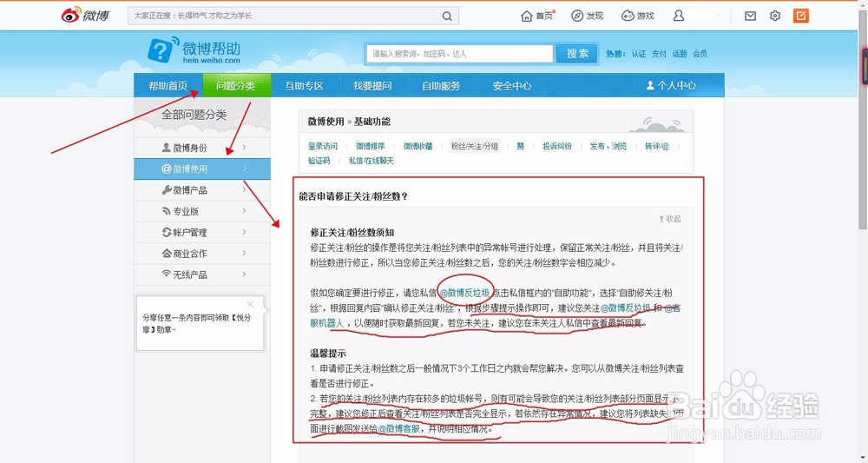
Task: Open the 登录访问 subcategory
Action: pyautogui.click(x=323, y=146)
